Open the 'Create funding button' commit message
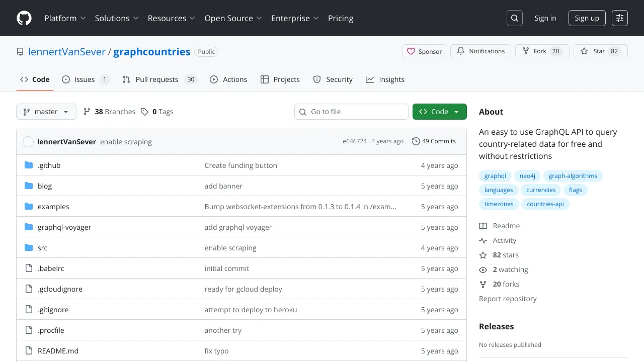644x362 pixels. 241,165
